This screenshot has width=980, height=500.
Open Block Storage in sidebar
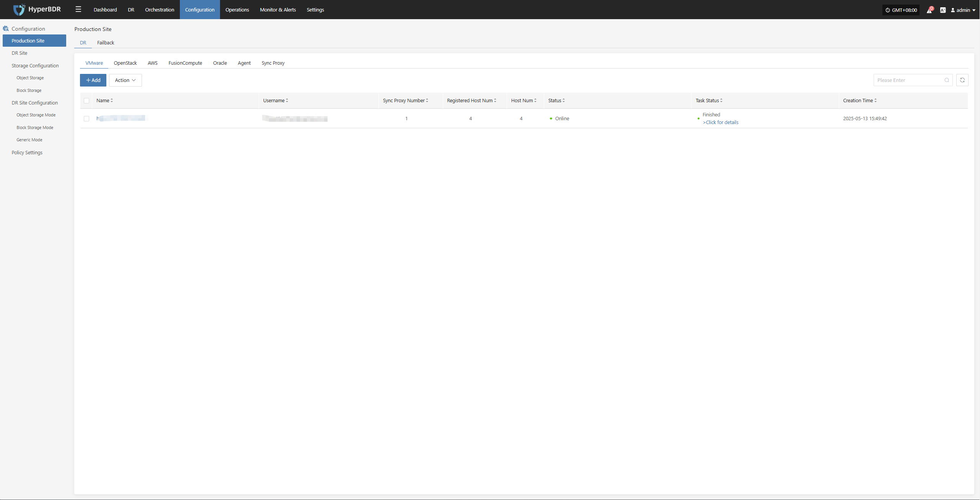(x=29, y=90)
